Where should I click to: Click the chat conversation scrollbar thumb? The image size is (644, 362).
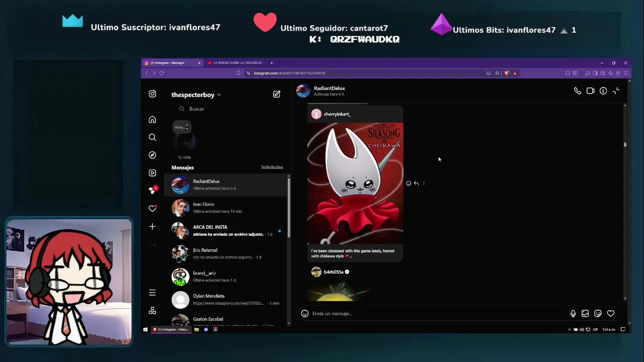click(x=625, y=145)
